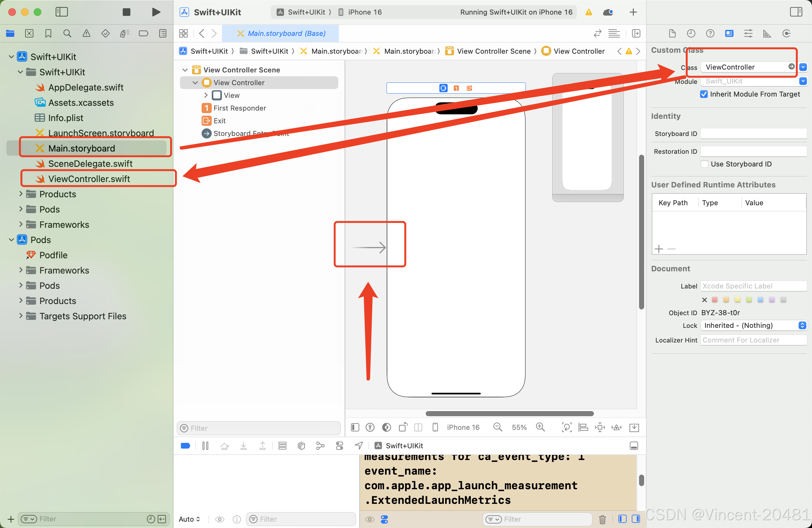Open the Issue navigator warning icon
The image size is (812, 528).
(86, 33)
